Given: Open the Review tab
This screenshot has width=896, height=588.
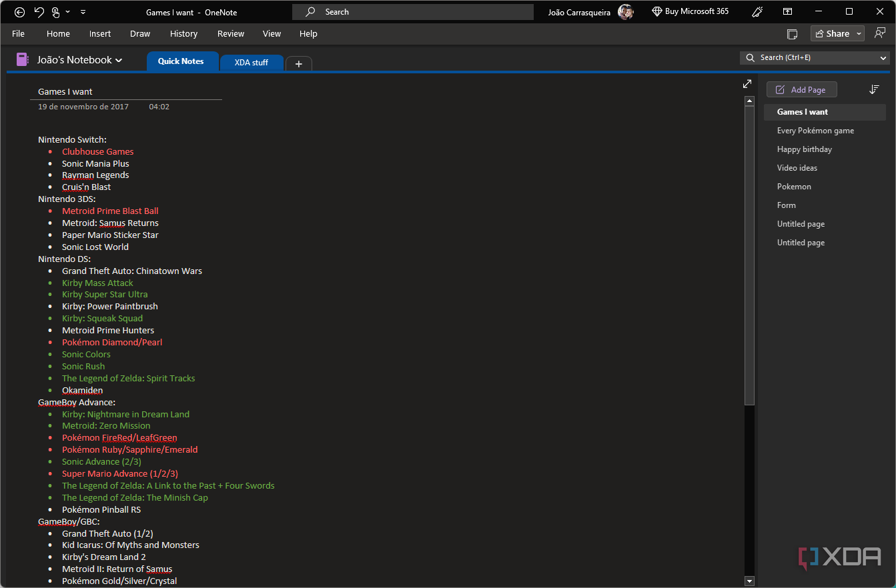Looking at the screenshot, I should tap(231, 34).
